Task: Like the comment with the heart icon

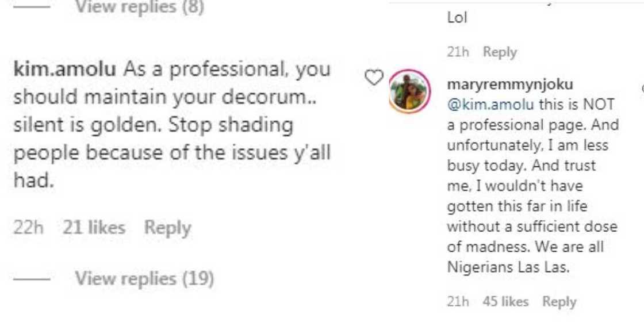Action: point(374,78)
